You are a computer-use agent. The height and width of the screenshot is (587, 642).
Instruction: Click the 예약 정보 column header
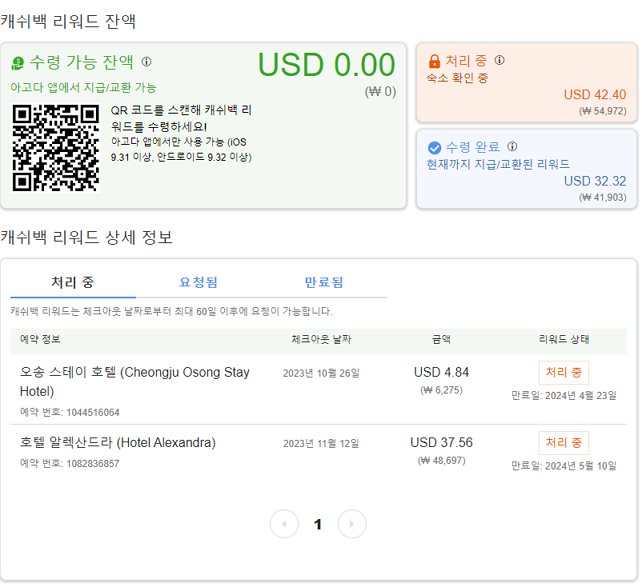point(40,339)
